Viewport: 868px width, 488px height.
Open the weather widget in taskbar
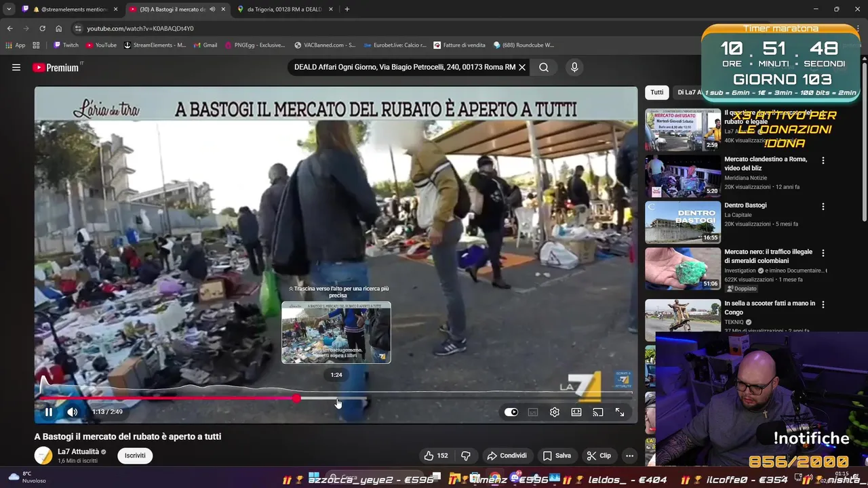(27, 477)
